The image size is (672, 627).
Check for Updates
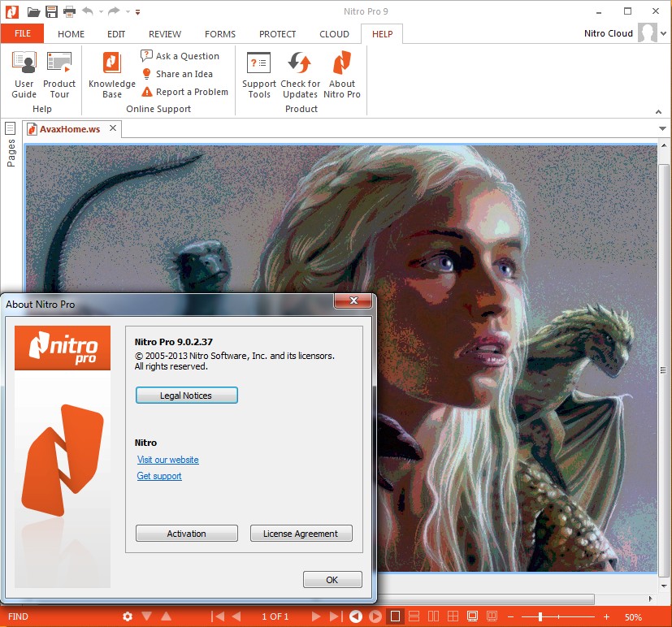pyautogui.click(x=300, y=76)
